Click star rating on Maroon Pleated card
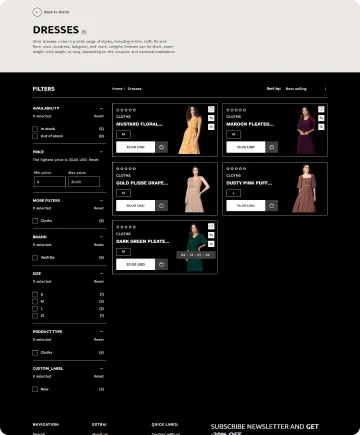 point(236,110)
